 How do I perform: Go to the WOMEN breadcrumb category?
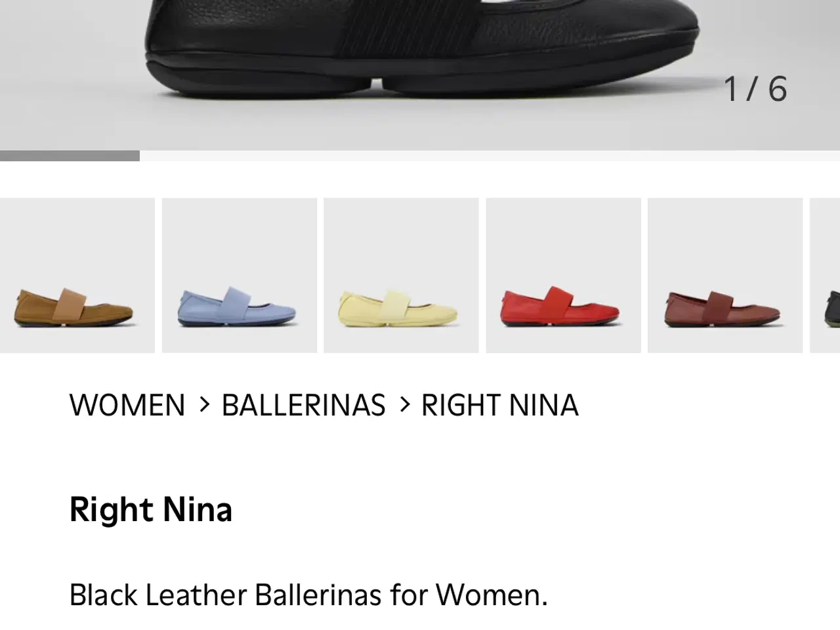click(x=127, y=405)
